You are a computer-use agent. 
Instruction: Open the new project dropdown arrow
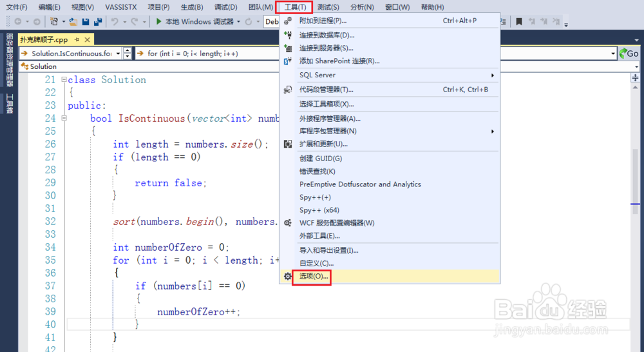[x=64, y=22]
